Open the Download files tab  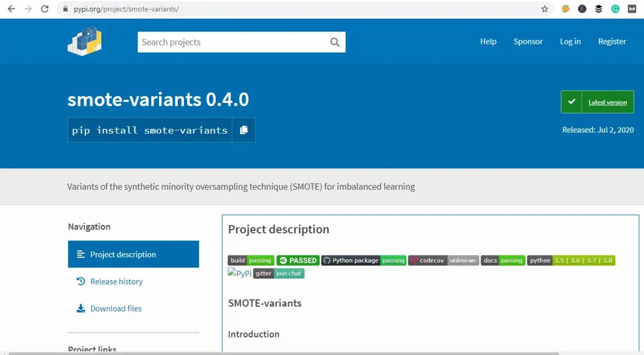pyautogui.click(x=109, y=309)
